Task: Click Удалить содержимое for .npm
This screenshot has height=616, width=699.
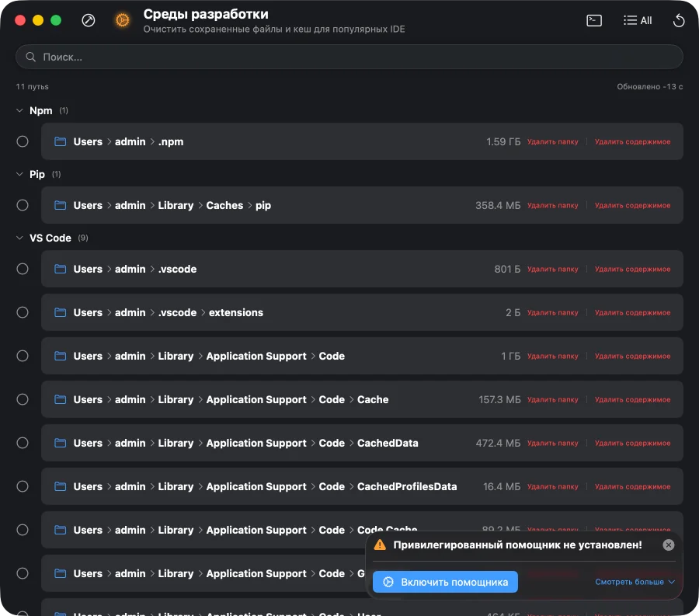Action: tap(632, 141)
